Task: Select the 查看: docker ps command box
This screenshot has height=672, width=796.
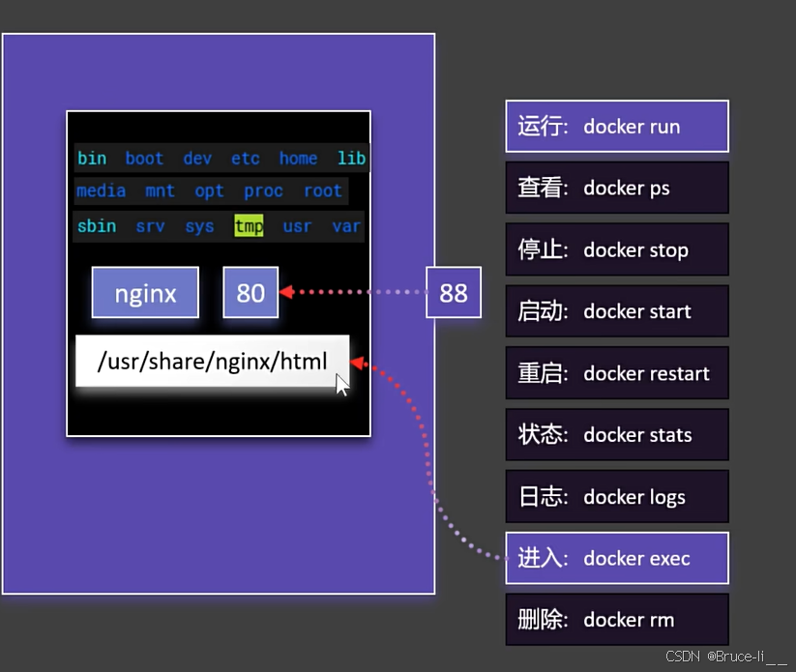Action: click(616, 188)
